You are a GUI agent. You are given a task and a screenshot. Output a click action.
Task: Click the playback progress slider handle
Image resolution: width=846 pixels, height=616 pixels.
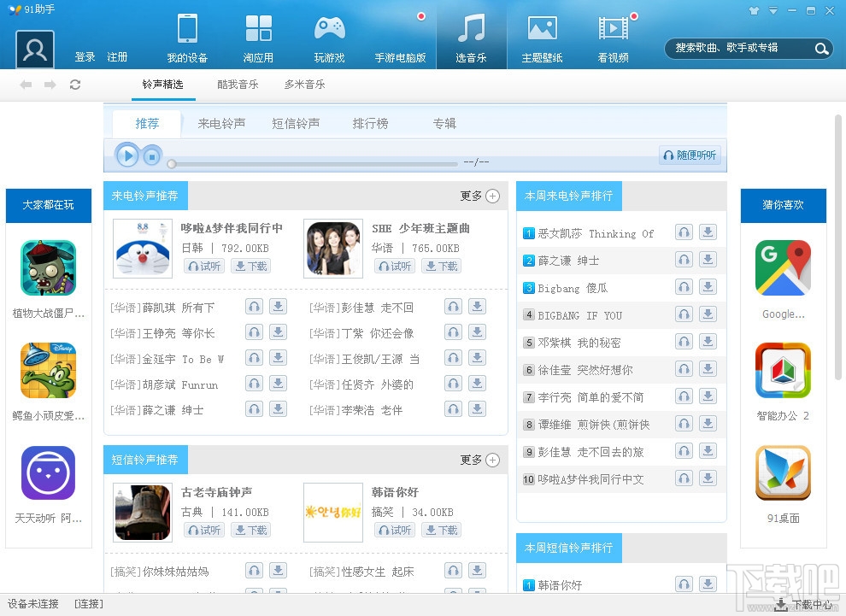(172, 163)
